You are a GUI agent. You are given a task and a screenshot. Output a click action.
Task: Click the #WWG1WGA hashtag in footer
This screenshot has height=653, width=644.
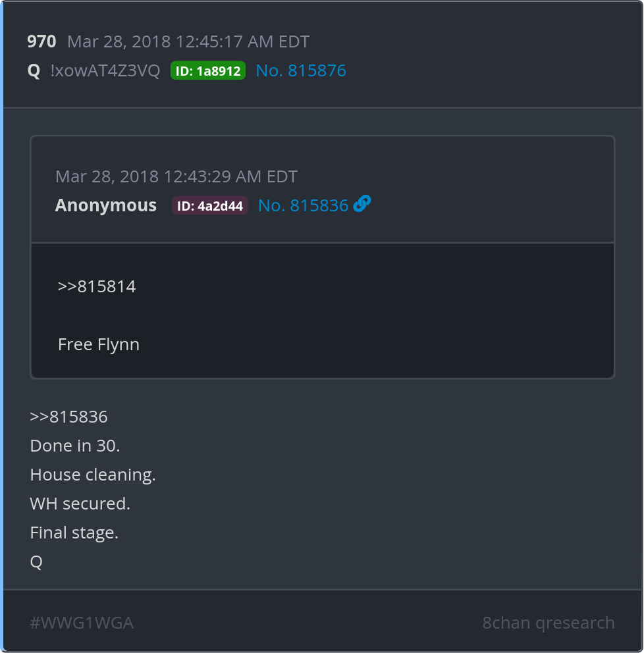[x=82, y=623]
